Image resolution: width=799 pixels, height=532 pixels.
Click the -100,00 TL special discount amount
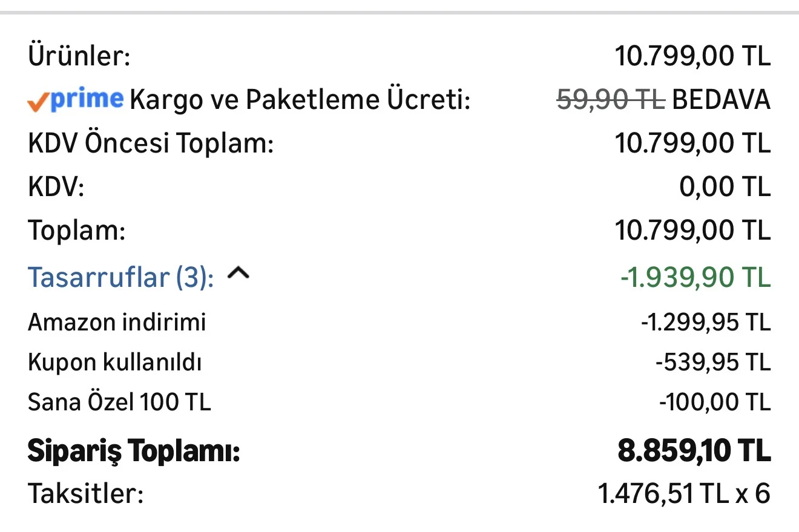pyautogui.click(x=715, y=402)
